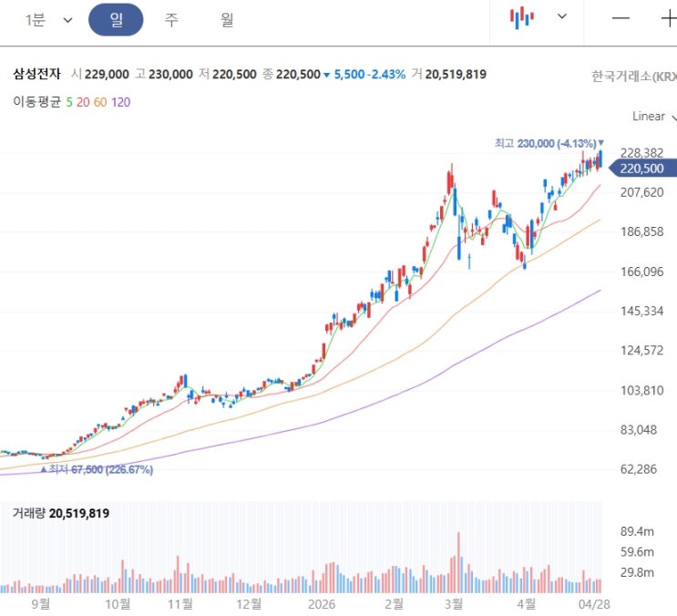Click the 103,810 price axis label

pos(641,390)
